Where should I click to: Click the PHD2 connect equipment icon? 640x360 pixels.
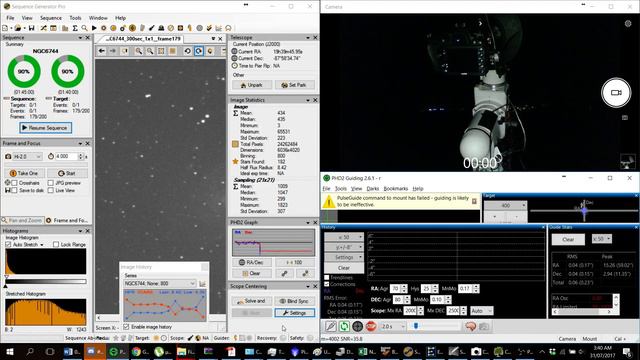point(331,327)
